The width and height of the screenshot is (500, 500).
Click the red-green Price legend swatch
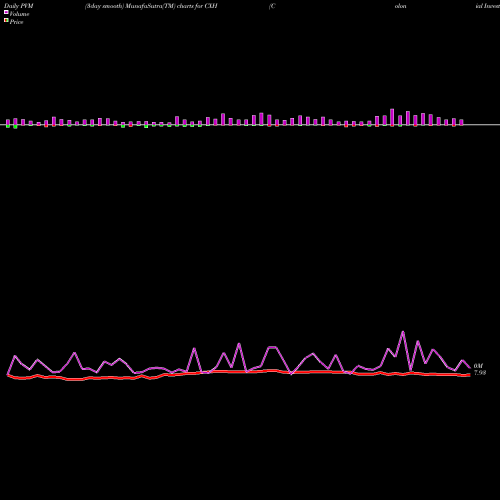6,21
